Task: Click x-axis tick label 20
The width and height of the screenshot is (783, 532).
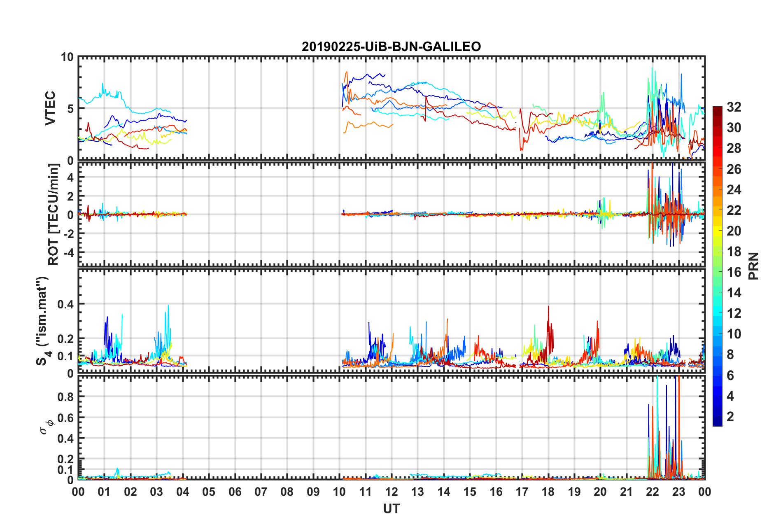Action: click(600, 492)
